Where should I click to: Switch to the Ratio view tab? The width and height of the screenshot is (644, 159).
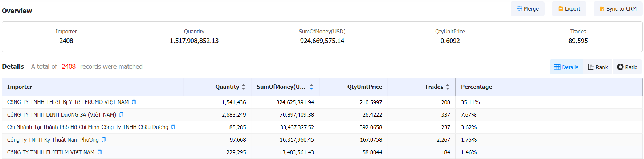click(x=627, y=67)
